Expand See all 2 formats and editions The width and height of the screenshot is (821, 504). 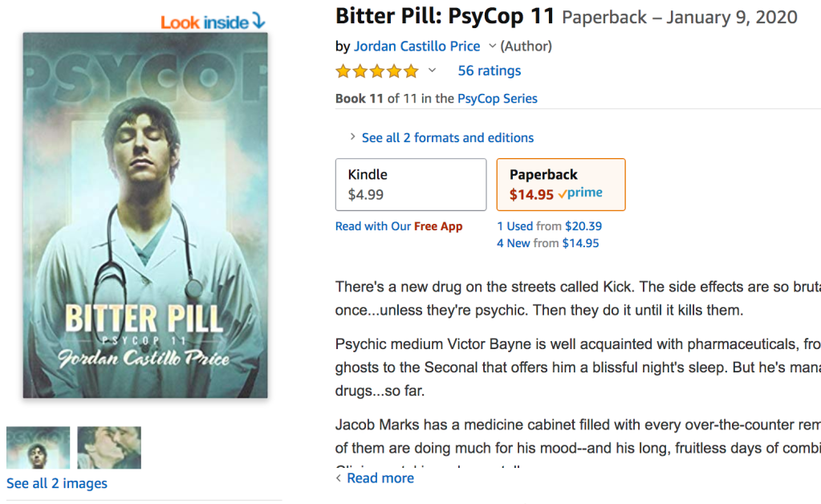pyautogui.click(x=448, y=138)
